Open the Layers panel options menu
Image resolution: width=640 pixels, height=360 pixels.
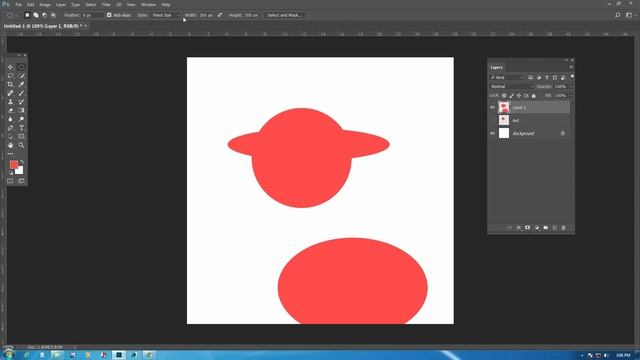571,67
